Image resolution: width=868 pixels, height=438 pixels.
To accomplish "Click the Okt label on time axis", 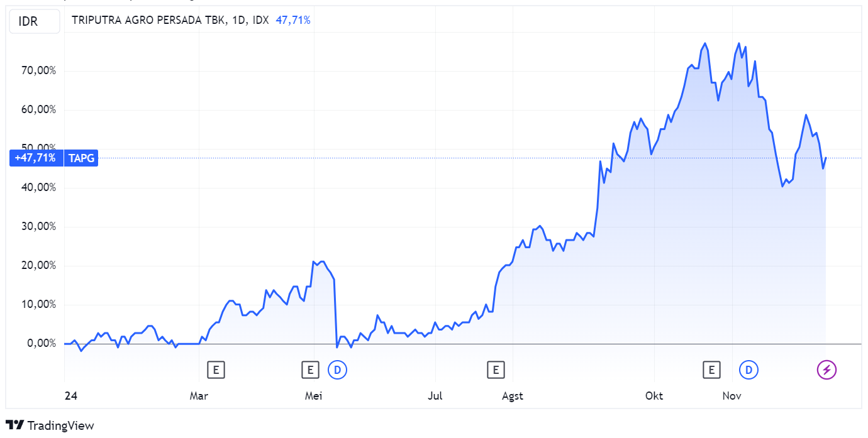I will (654, 396).
